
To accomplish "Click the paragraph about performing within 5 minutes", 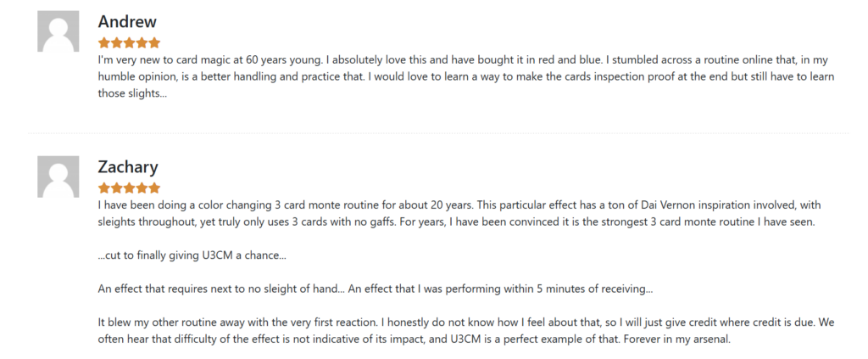I will (376, 289).
